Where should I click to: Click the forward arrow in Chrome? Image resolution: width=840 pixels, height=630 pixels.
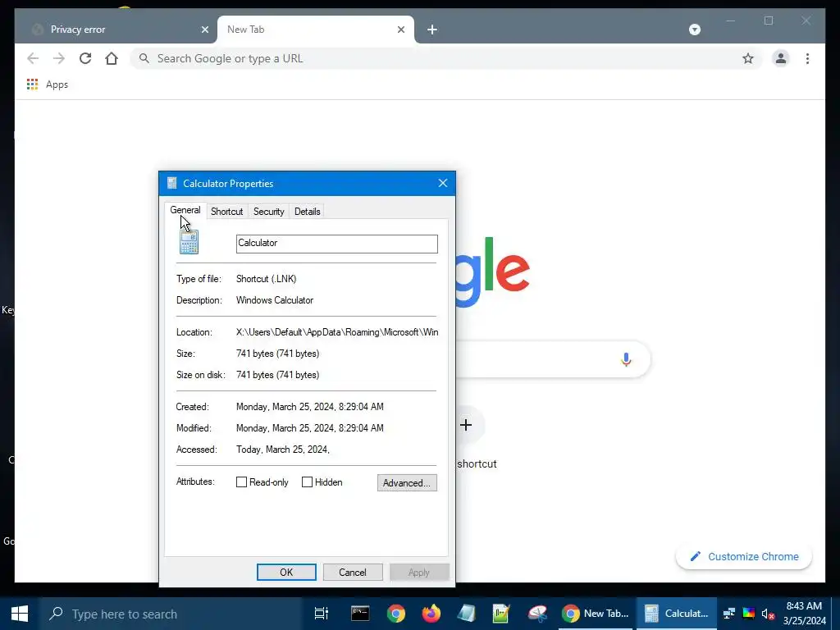coord(59,58)
